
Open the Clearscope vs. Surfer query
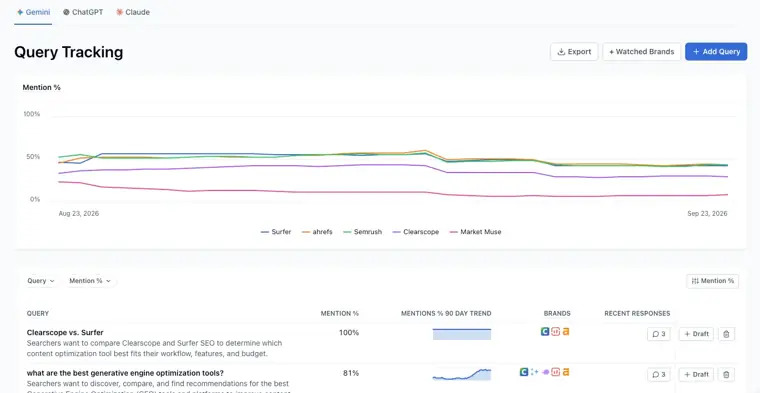click(x=65, y=332)
